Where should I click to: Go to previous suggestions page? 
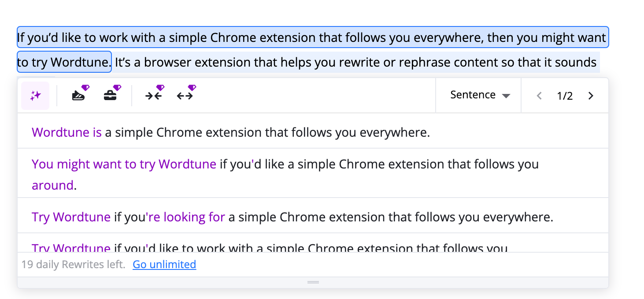point(539,96)
